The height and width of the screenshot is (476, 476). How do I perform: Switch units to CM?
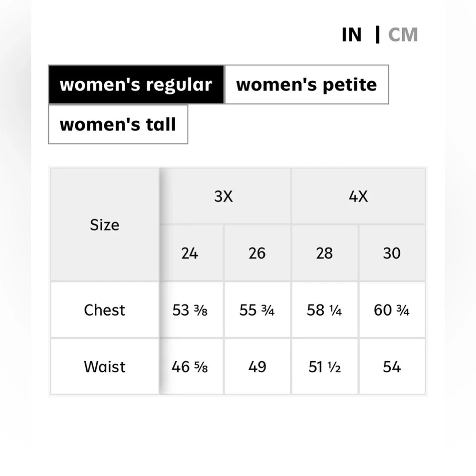(x=403, y=35)
